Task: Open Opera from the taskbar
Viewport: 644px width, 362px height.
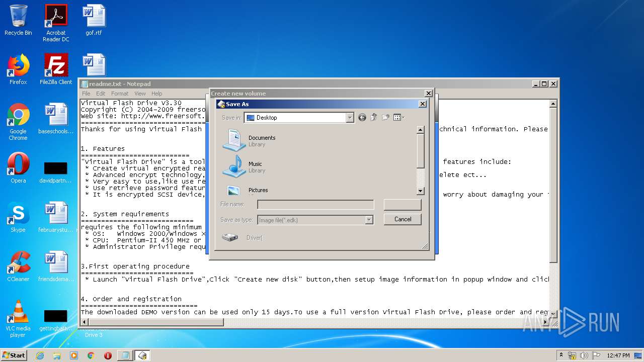Action: (108, 355)
